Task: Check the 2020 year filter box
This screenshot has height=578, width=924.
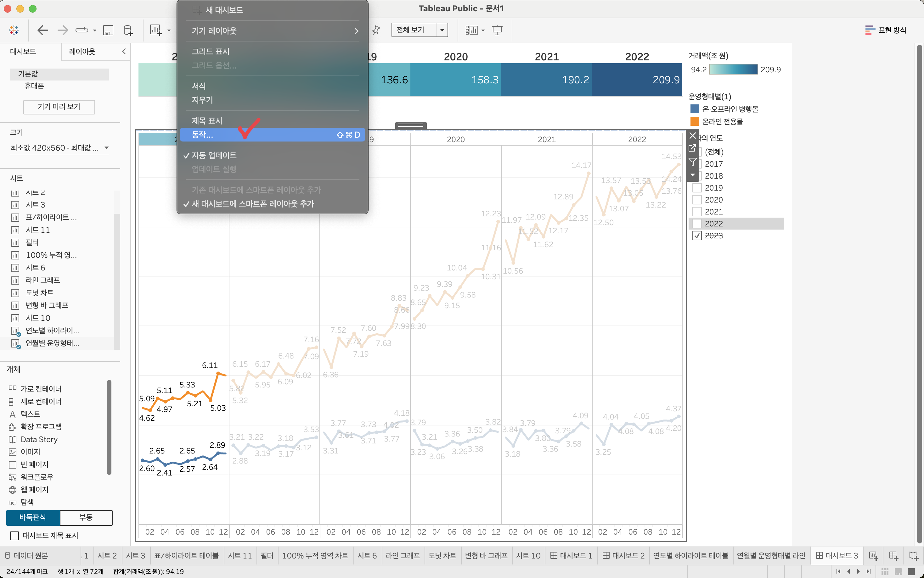Action: [x=697, y=200]
